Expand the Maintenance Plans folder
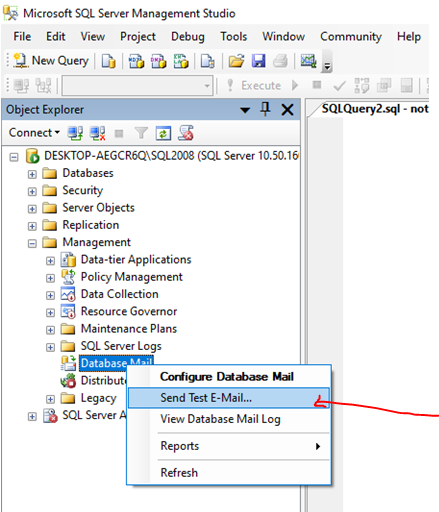This screenshot has height=512, width=439. click(x=50, y=330)
